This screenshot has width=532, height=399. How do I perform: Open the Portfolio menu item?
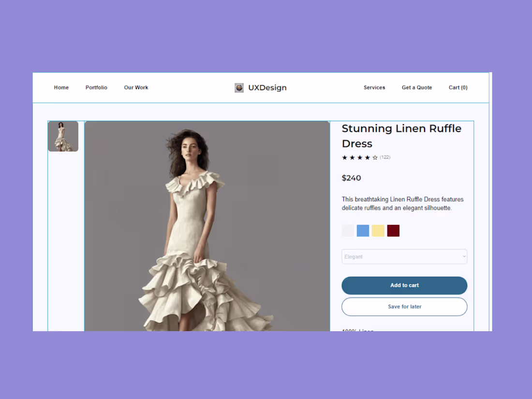[x=96, y=88]
